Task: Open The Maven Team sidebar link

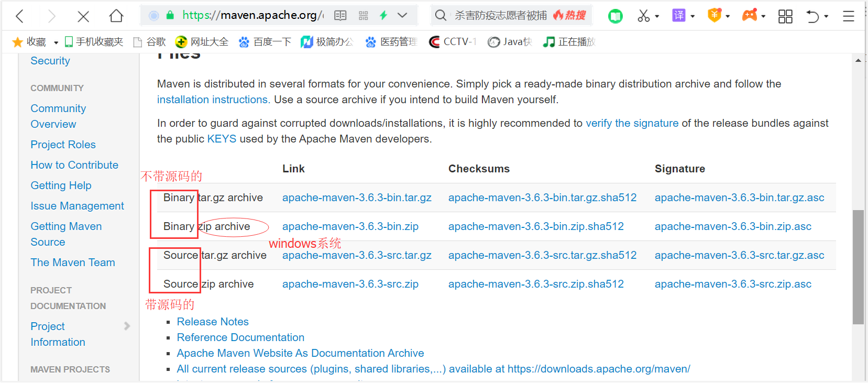Action: (73, 262)
